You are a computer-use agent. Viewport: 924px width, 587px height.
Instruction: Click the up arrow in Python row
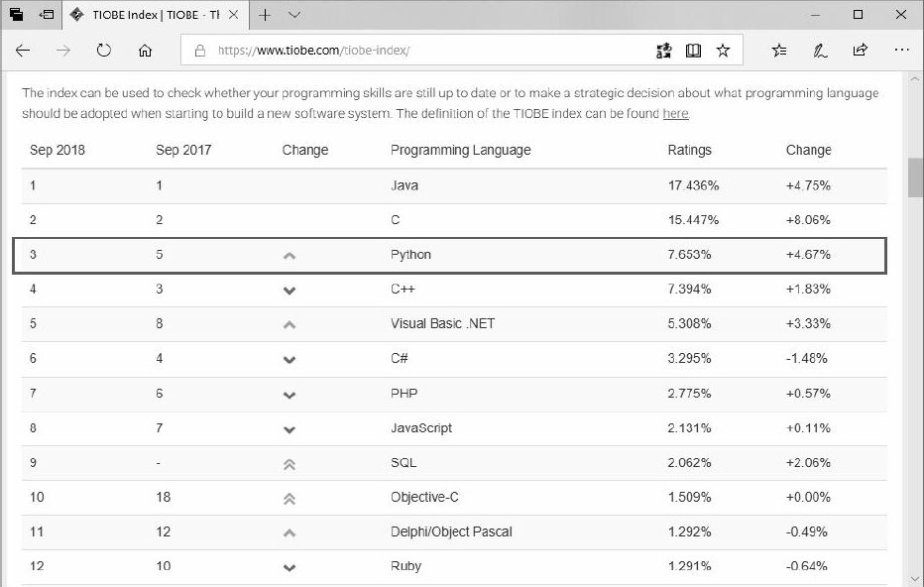[289, 256]
